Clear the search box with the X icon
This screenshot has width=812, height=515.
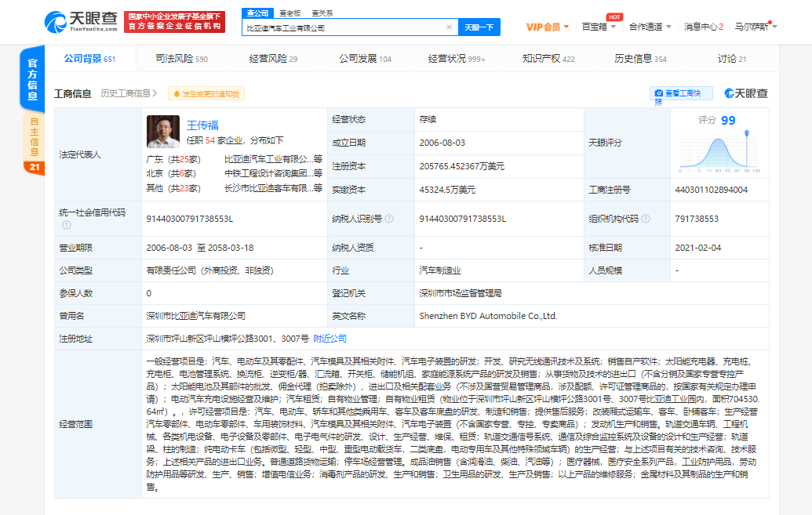[449, 27]
